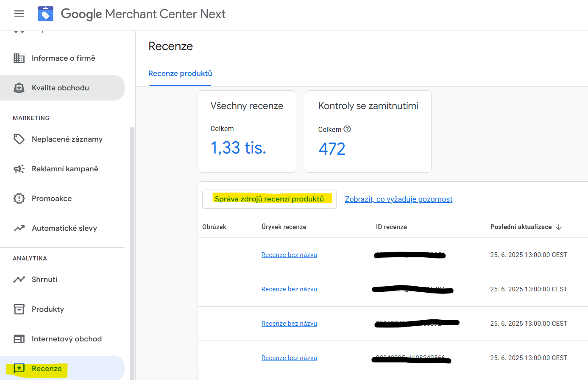Screen dimensions: 588x380
Task: Click the ID recenze column header
Action: [x=391, y=227]
